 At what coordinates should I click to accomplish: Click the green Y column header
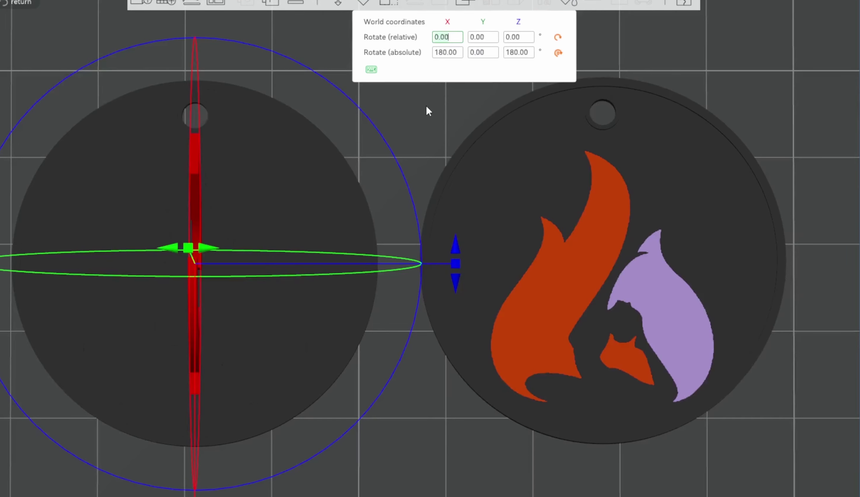pyautogui.click(x=483, y=22)
